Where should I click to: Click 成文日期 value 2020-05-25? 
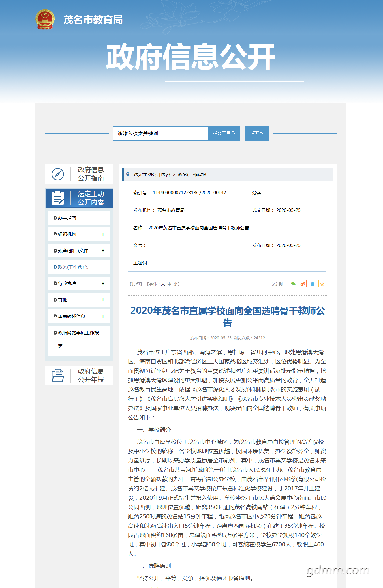288,210
